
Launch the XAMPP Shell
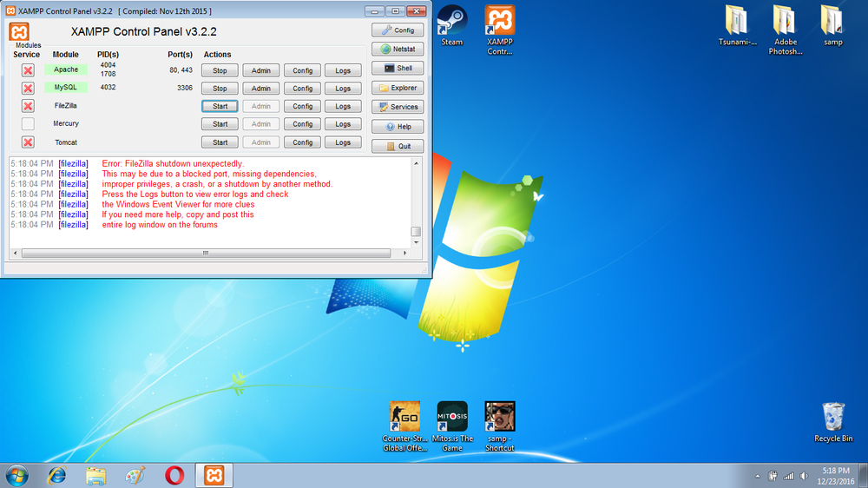(x=398, y=68)
